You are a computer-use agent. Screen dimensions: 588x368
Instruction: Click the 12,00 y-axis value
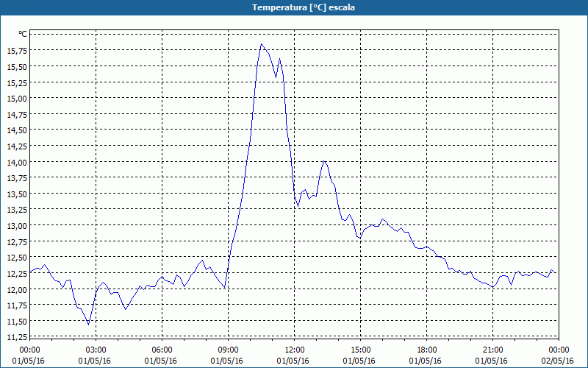16,289
